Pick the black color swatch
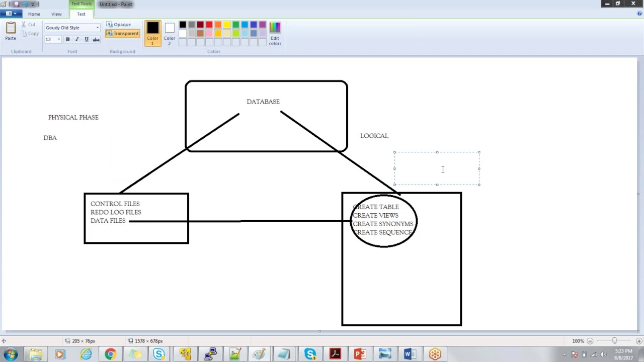644x362 pixels. (183, 25)
